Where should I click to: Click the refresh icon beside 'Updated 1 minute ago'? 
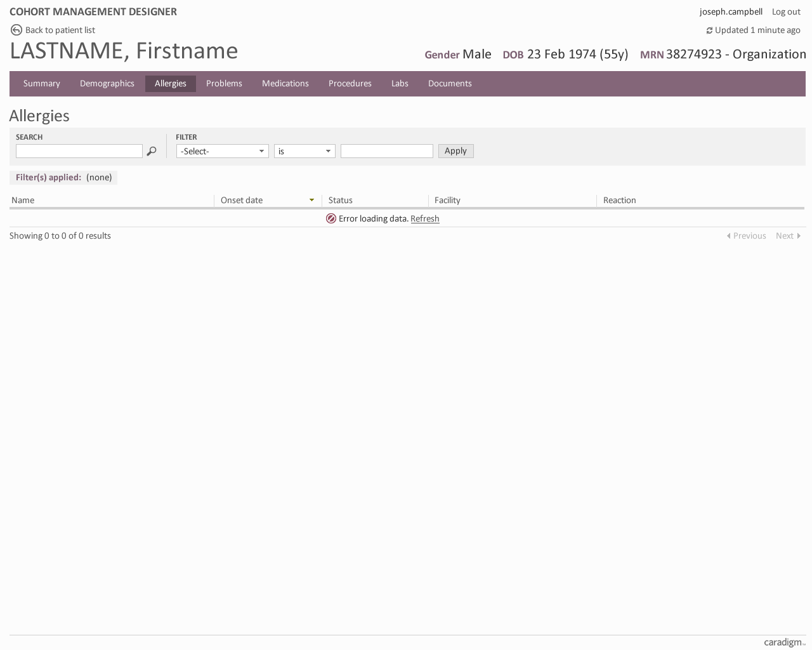[709, 30]
